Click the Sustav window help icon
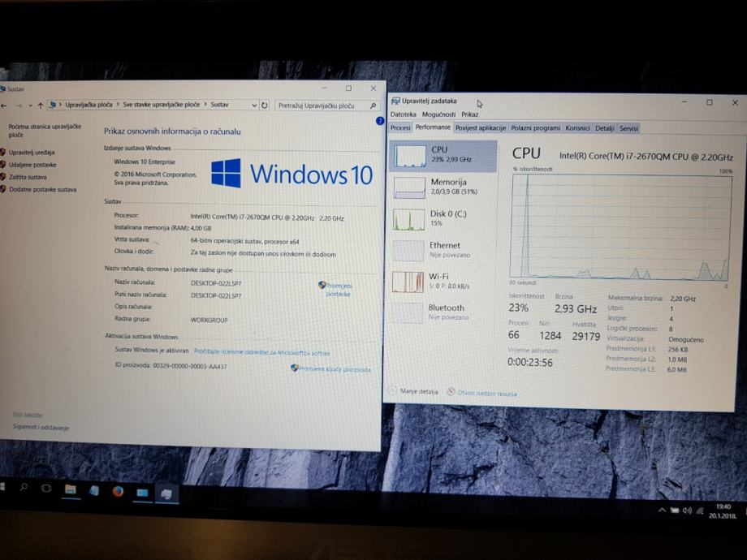 tap(380, 121)
